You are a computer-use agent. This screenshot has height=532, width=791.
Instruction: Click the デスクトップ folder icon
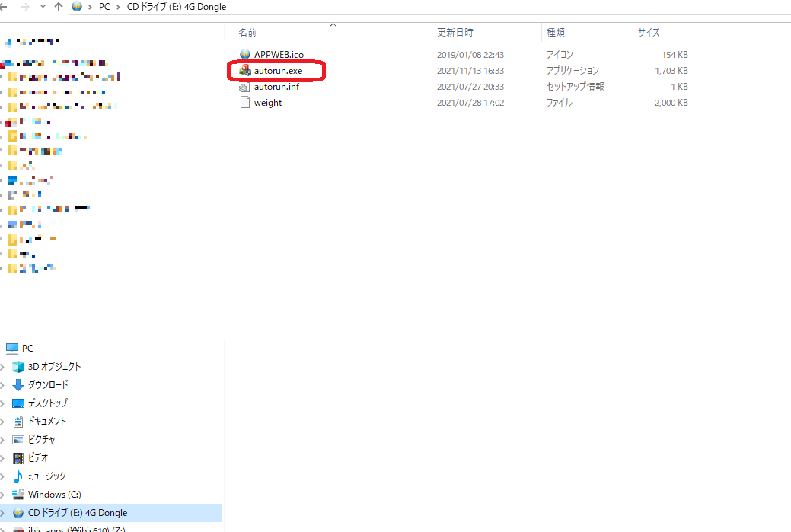click(x=18, y=403)
